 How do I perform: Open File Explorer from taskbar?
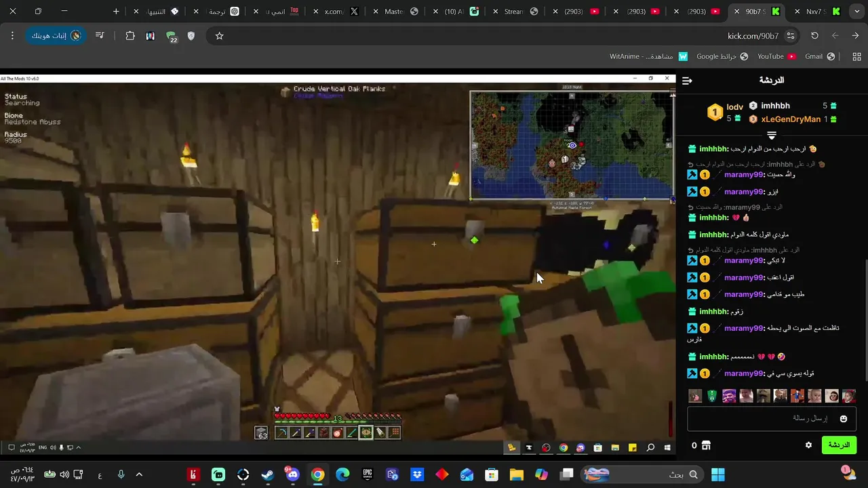tap(517, 474)
